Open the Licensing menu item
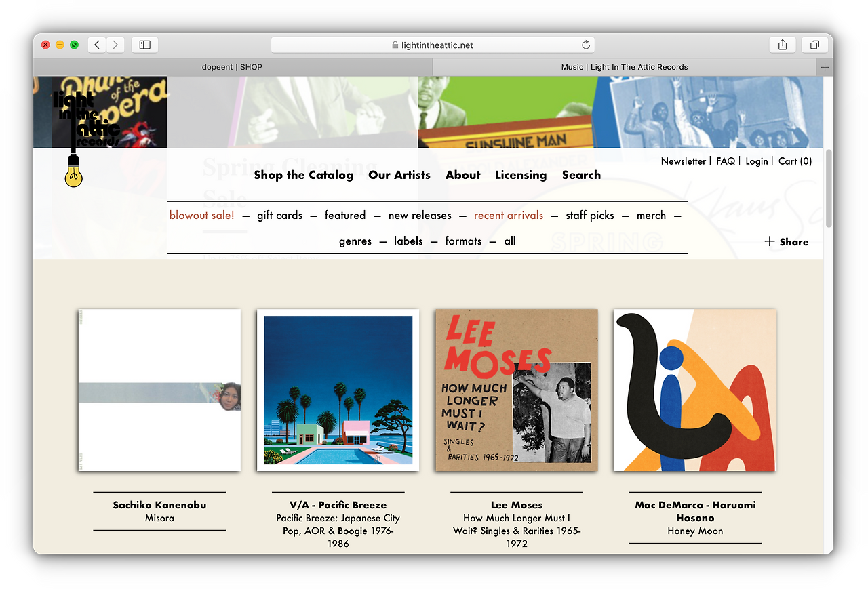The width and height of the screenshot is (868, 589). pos(521,175)
